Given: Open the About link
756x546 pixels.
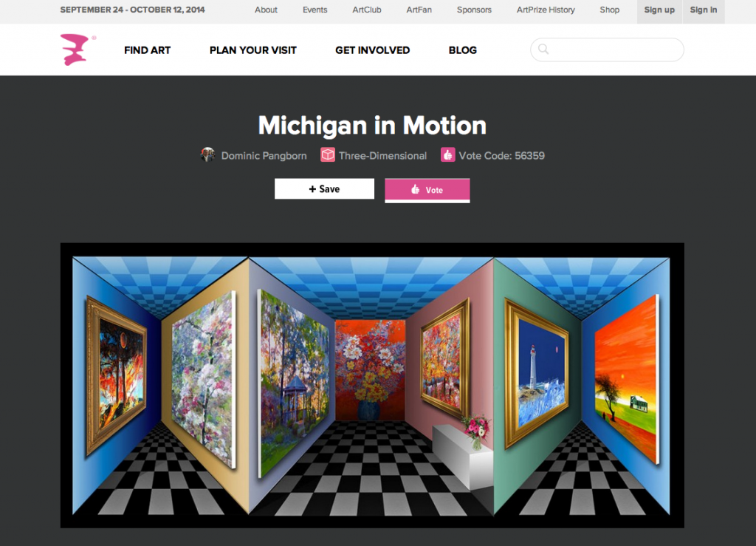Looking at the screenshot, I should point(266,10).
